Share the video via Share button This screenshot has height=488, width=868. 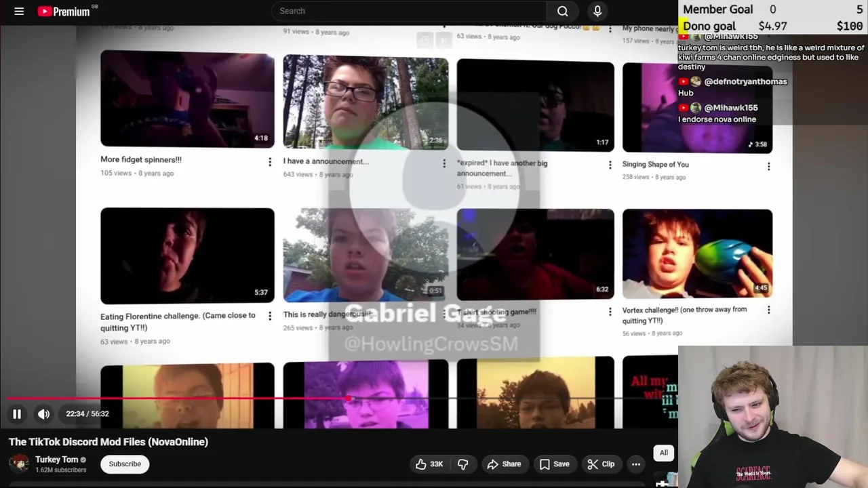504,464
